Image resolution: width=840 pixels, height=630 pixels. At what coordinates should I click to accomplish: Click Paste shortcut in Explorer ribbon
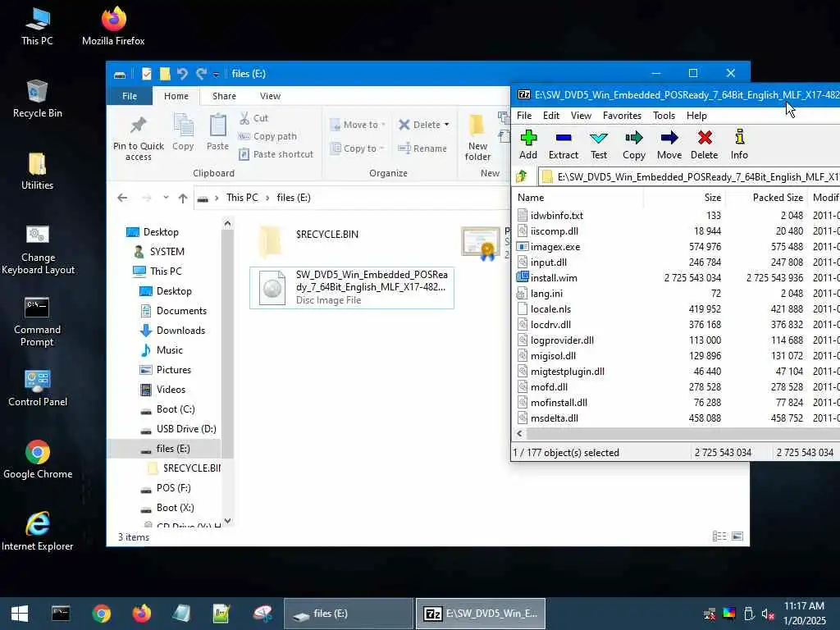(276, 154)
